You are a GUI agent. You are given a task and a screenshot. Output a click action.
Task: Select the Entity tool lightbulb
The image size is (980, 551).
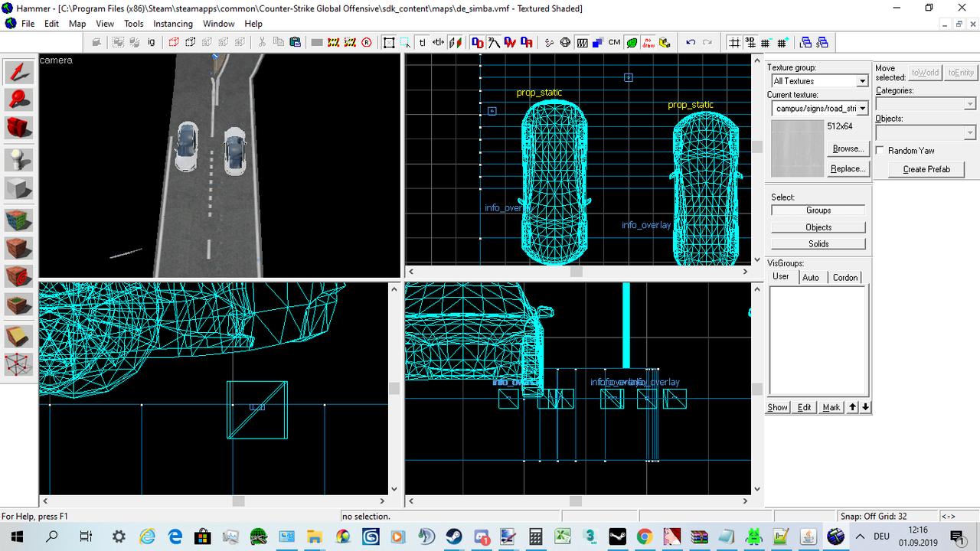20,159
